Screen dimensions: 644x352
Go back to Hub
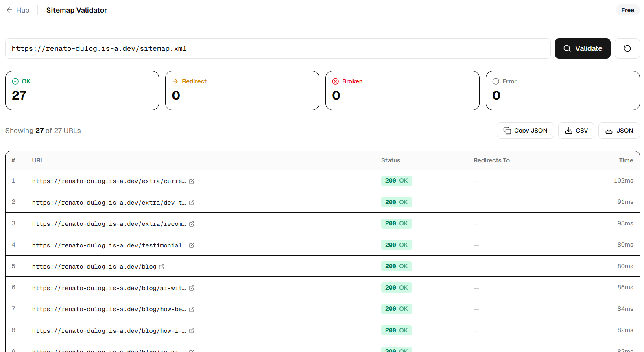[x=18, y=10]
